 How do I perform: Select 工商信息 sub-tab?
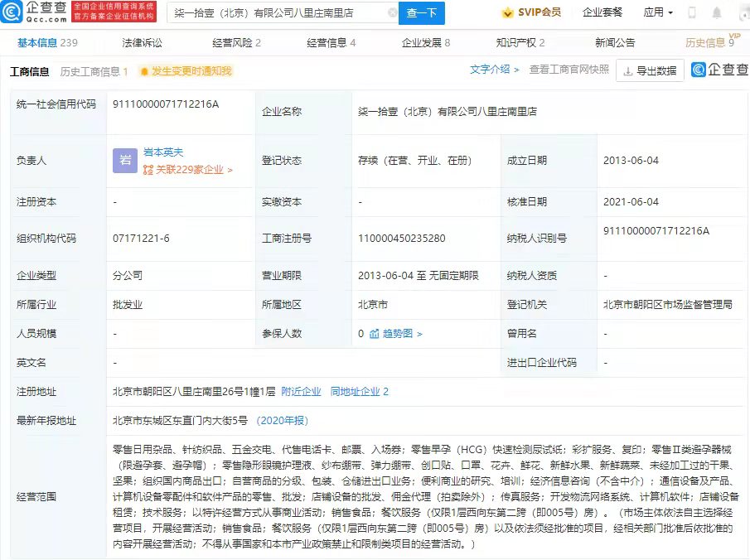point(30,72)
